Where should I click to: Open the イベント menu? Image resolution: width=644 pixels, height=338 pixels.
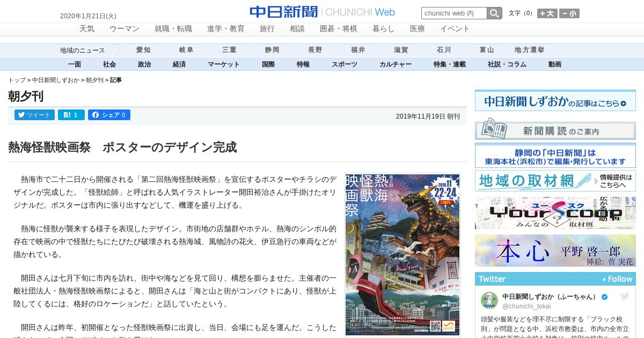click(x=455, y=28)
